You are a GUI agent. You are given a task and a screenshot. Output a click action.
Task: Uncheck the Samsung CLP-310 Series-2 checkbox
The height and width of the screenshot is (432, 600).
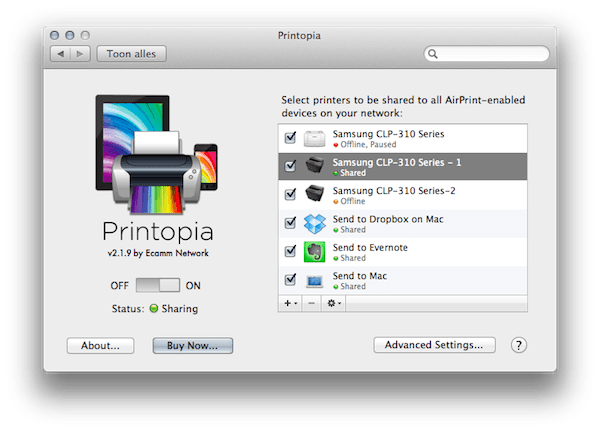290,194
